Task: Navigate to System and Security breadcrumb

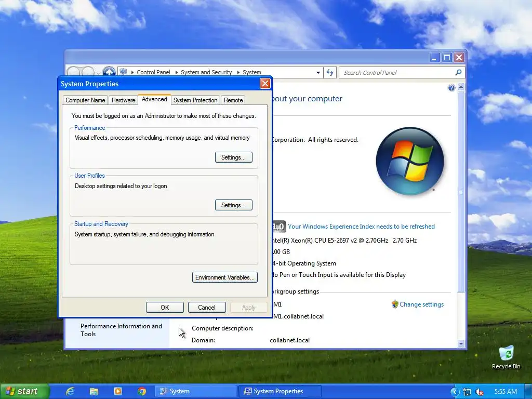Action: pos(206,72)
